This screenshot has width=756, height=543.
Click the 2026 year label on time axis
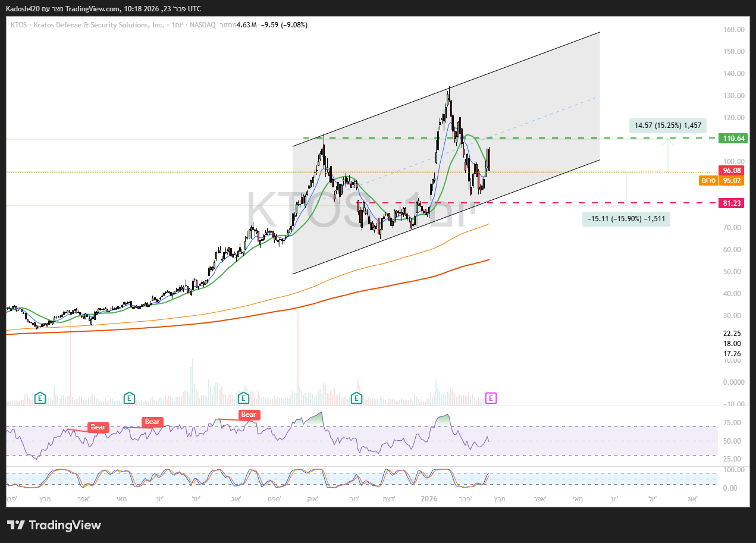pyautogui.click(x=429, y=499)
